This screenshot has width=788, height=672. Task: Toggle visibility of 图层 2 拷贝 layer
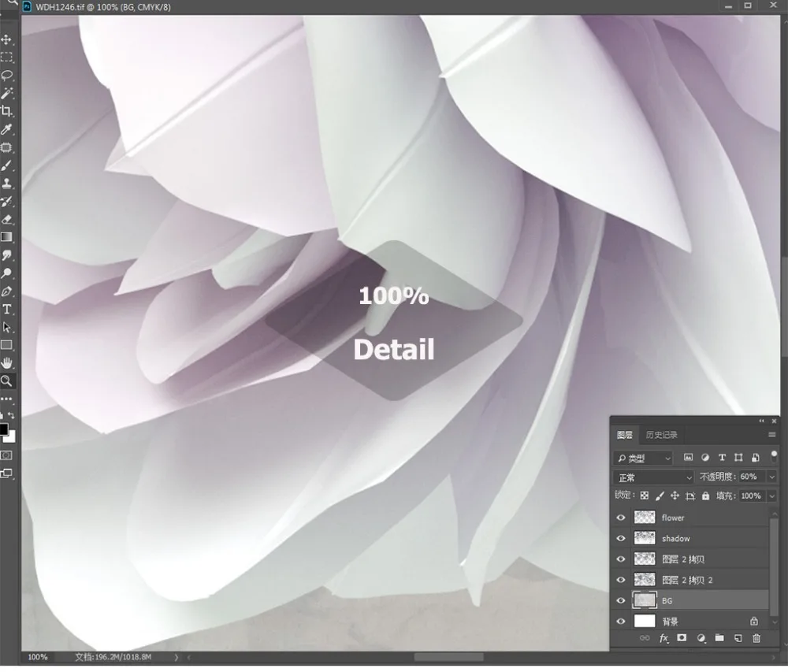coord(621,559)
